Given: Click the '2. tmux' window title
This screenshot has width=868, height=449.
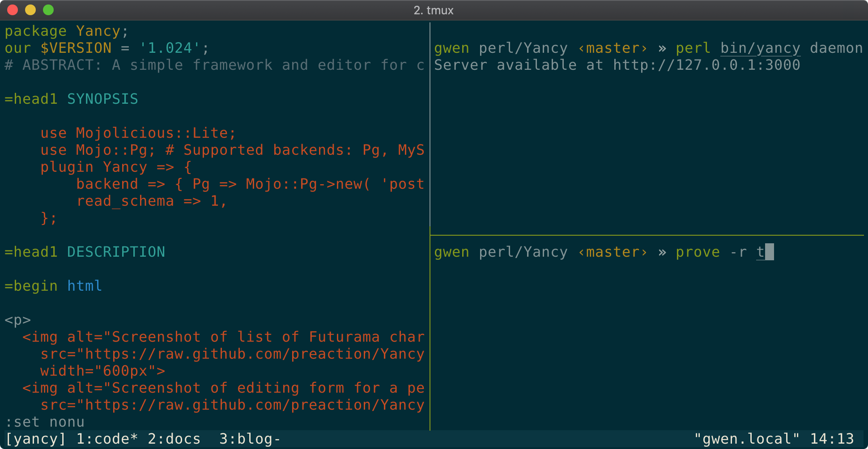Looking at the screenshot, I should tap(434, 10).
